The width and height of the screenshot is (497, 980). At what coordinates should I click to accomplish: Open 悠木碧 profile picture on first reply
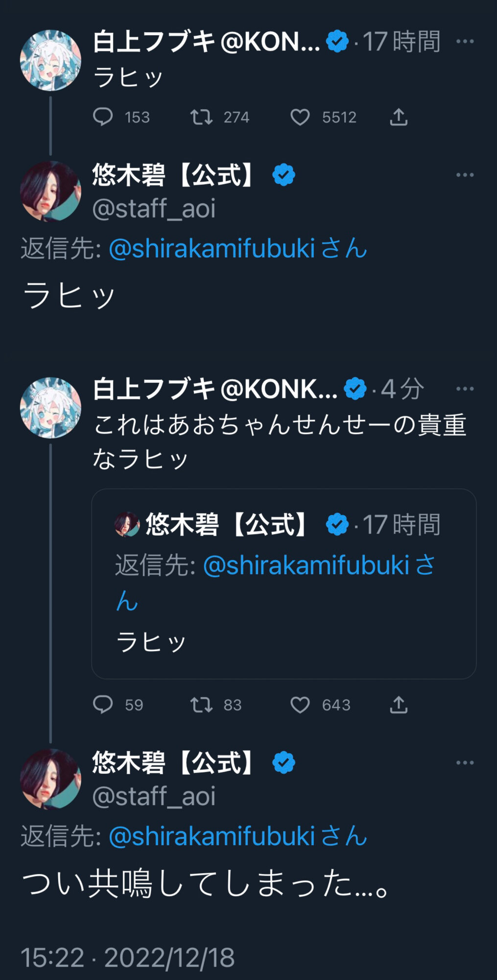pos(50,191)
